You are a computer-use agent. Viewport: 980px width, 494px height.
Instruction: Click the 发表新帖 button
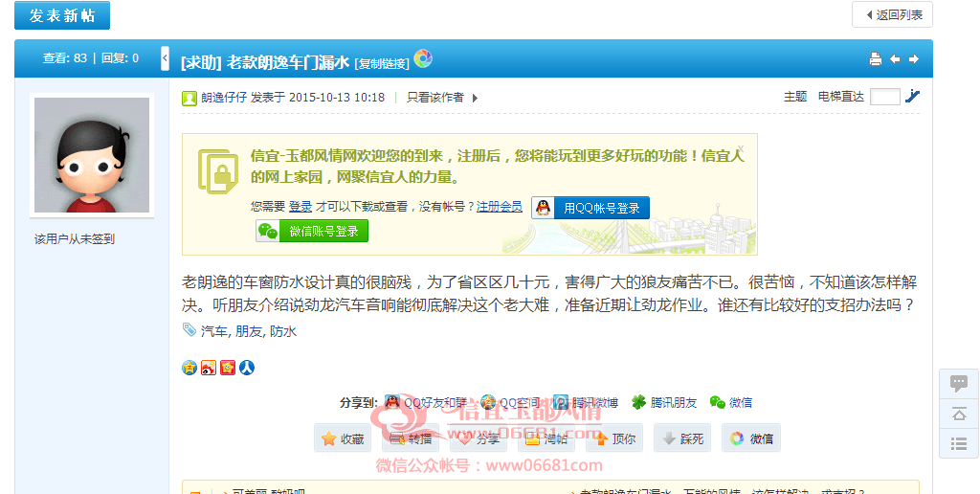pos(62,15)
